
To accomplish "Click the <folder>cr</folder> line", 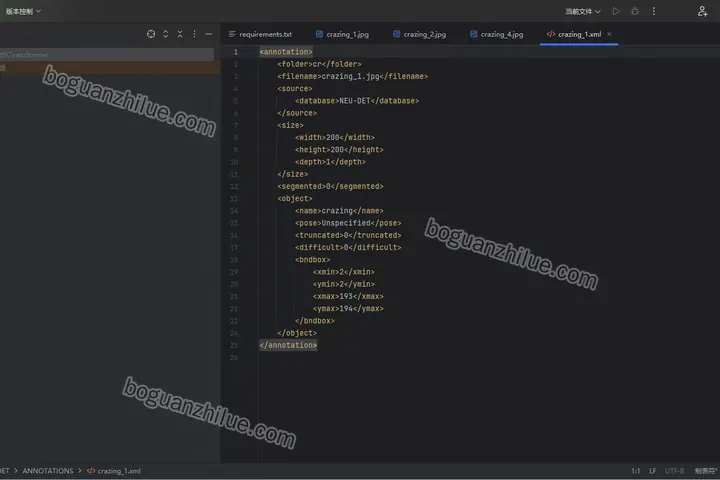I will pos(319,64).
